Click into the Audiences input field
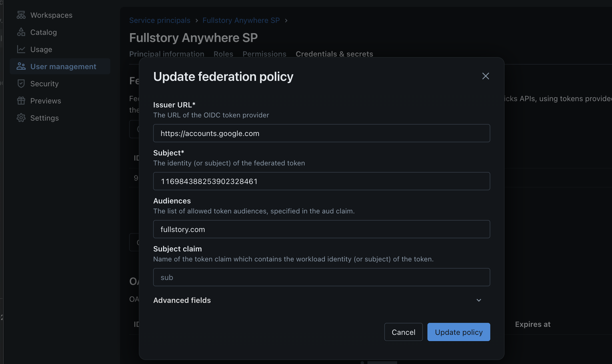The height and width of the screenshot is (364, 612). point(321,229)
